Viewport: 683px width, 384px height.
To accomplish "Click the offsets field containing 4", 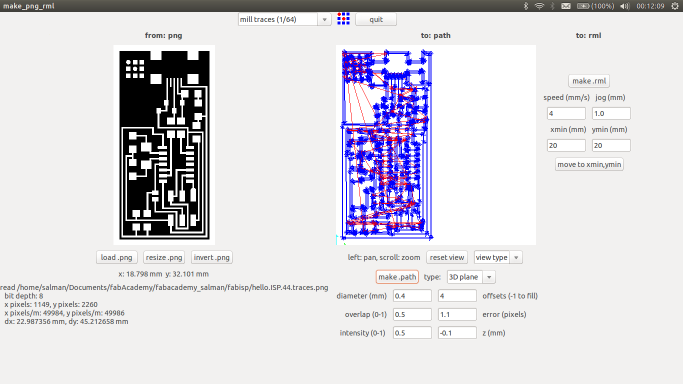I will [457, 296].
